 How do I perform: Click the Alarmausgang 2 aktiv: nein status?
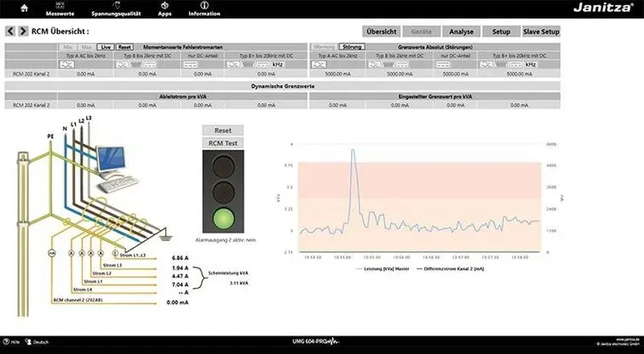225,240
